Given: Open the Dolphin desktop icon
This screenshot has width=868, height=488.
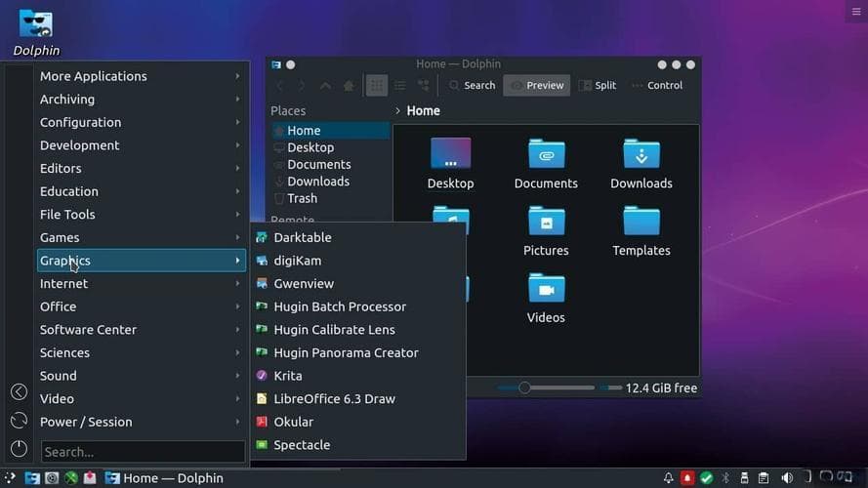Looking at the screenshot, I should pyautogui.click(x=36, y=32).
